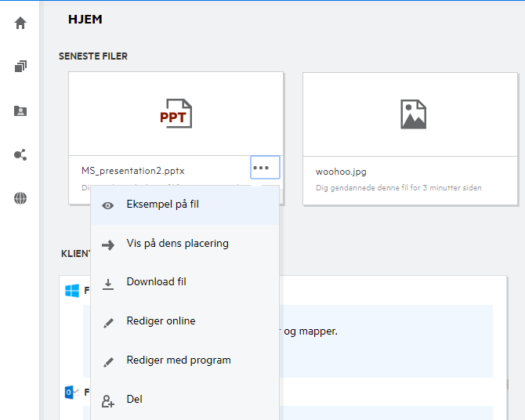The width and height of the screenshot is (525, 420).
Task: Click 'Del' to share the file
Action: pos(134,400)
